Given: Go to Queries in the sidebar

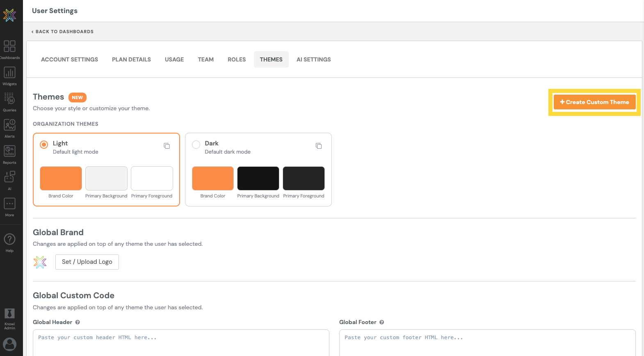Looking at the screenshot, I should click(9, 99).
